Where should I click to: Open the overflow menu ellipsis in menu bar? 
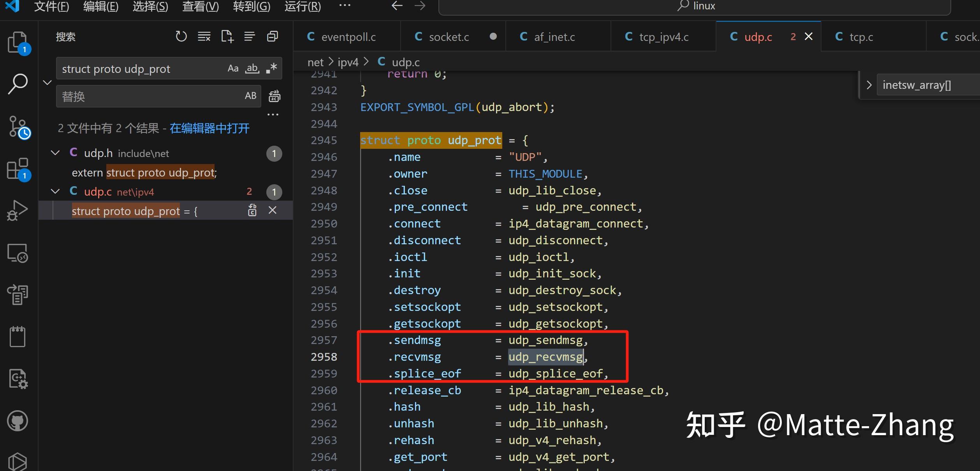[x=345, y=6]
